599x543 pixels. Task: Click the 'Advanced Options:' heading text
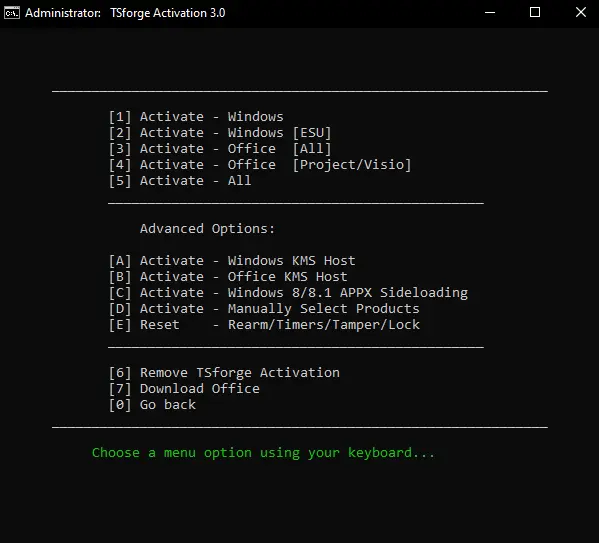tap(207, 229)
